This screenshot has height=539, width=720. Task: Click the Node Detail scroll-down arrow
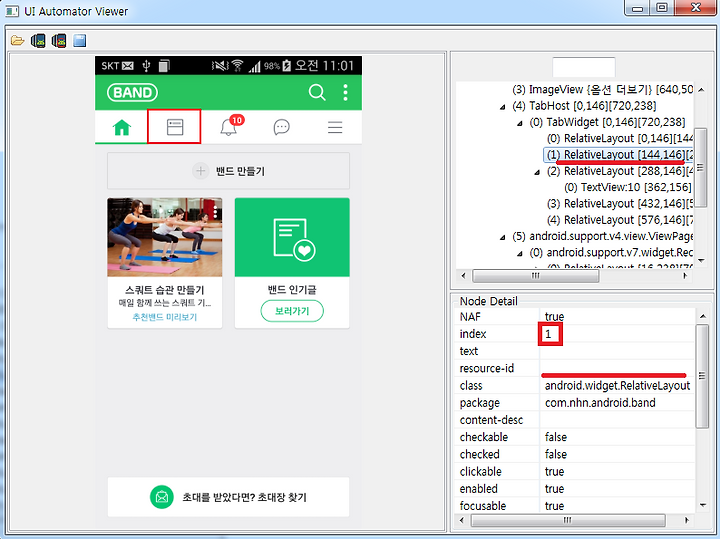(702, 505)
